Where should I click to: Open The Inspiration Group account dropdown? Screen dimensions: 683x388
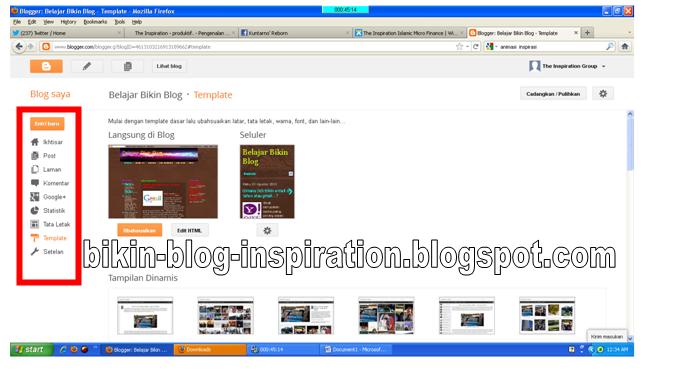(x=568, y=66)
